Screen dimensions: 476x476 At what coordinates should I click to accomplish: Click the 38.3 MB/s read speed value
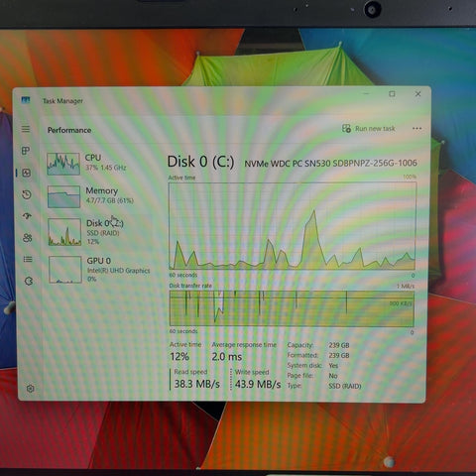(197, 384)
